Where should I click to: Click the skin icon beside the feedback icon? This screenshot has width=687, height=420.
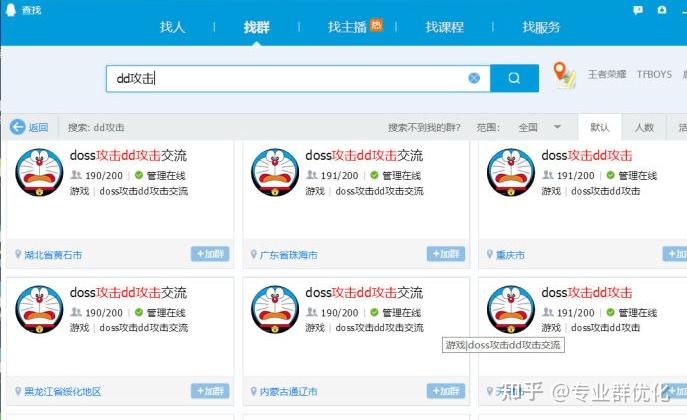(x=662, y=10)
